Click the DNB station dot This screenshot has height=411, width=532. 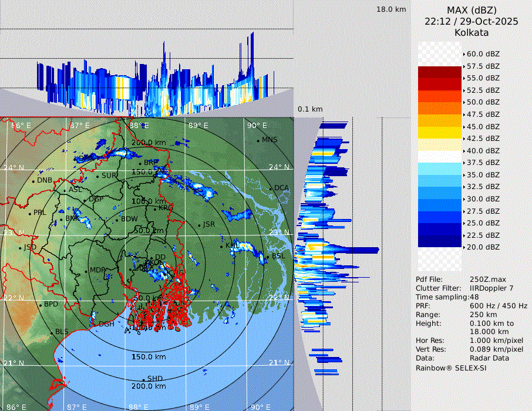pyautogui.click(x=33, y=180)
